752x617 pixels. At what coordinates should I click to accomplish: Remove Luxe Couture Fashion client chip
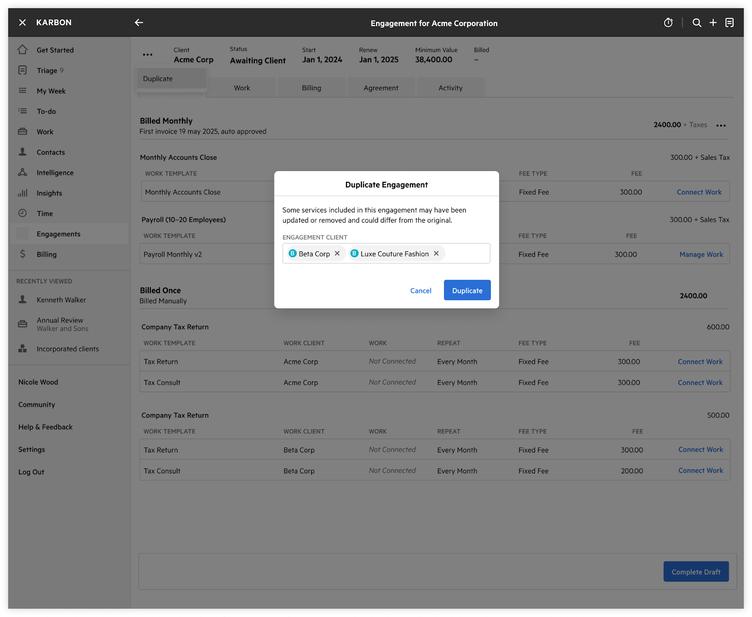436,254
